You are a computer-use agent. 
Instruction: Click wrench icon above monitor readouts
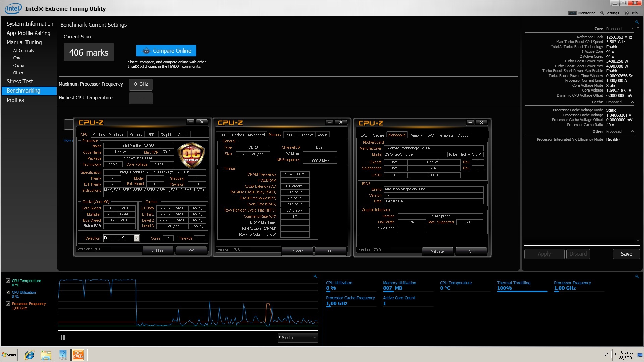click(x=637, y=276)
